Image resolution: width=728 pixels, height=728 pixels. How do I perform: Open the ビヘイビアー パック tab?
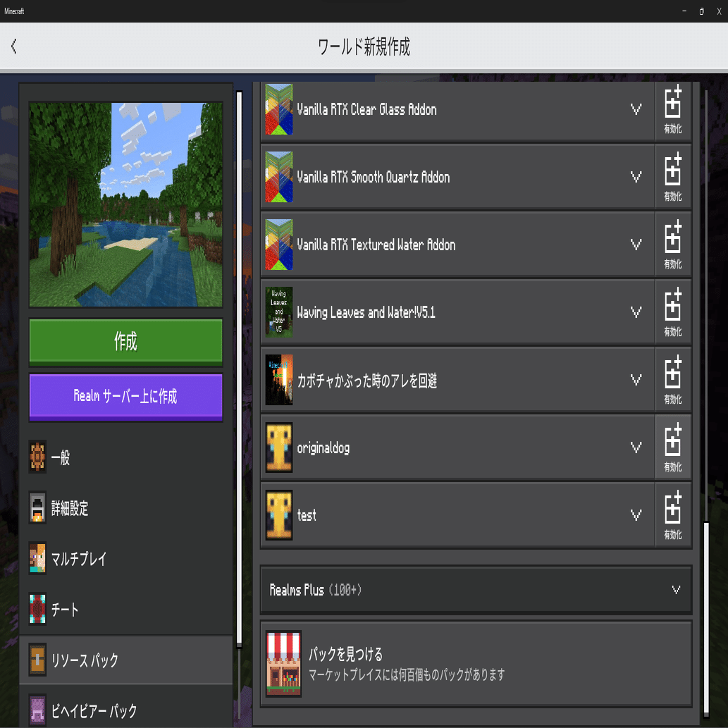[126, 710]
